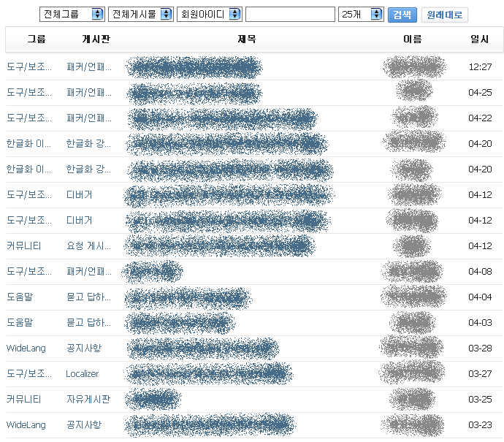This screenshot has height=442, width=504.
Task: Open 도구/보조... group link in the 04-25 row
Action: 29,93
